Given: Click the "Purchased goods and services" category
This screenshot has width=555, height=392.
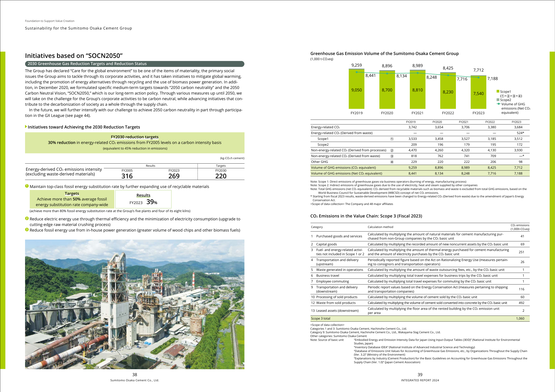Looking at the screenshot, I should pos(339,236).
